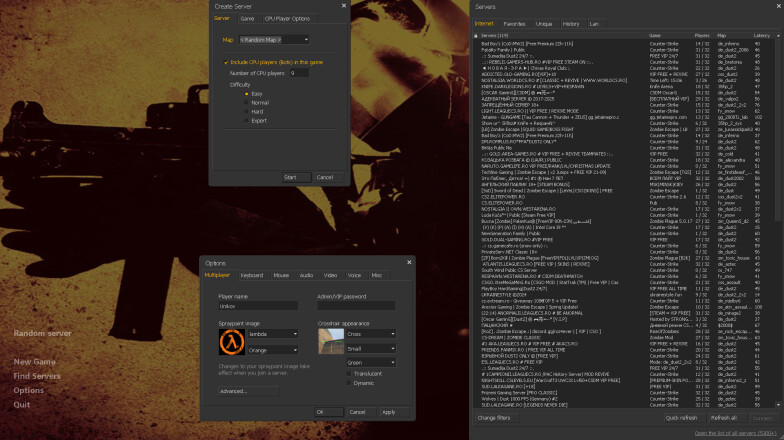Click Change filters button
Screen dimensions: 784x440
click(x=496, y=418)
